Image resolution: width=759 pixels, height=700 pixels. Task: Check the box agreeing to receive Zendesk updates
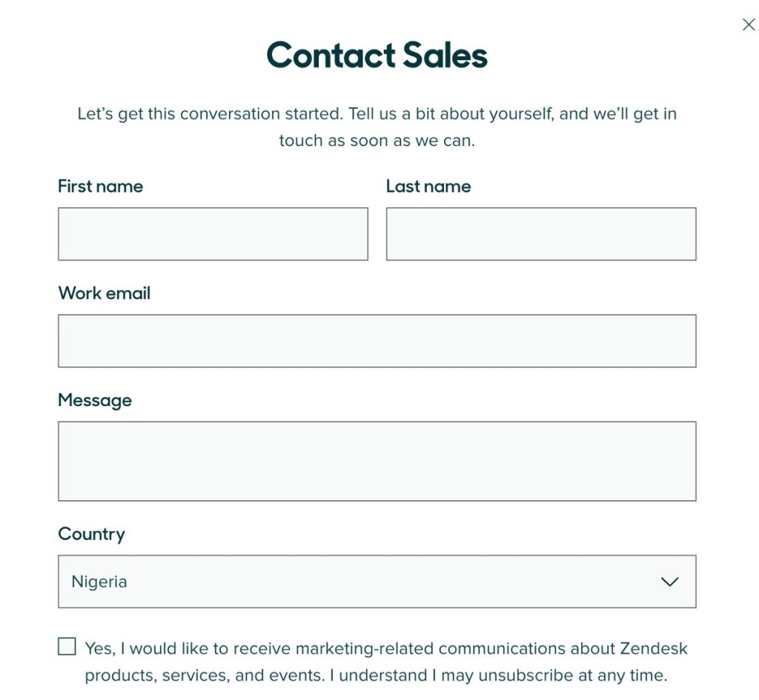pos(67,646)
